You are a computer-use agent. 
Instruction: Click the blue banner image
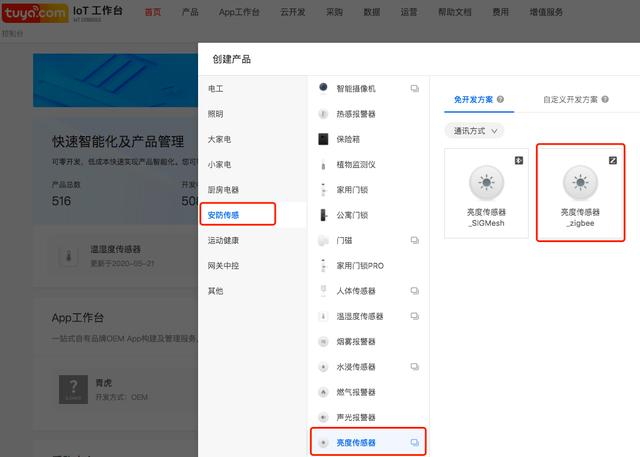(116, 80)
